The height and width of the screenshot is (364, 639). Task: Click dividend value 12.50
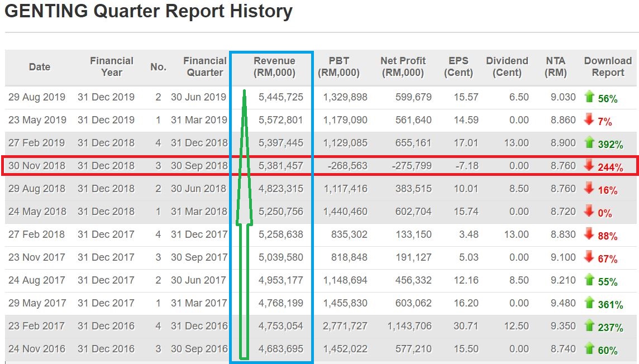coord(516,325)
